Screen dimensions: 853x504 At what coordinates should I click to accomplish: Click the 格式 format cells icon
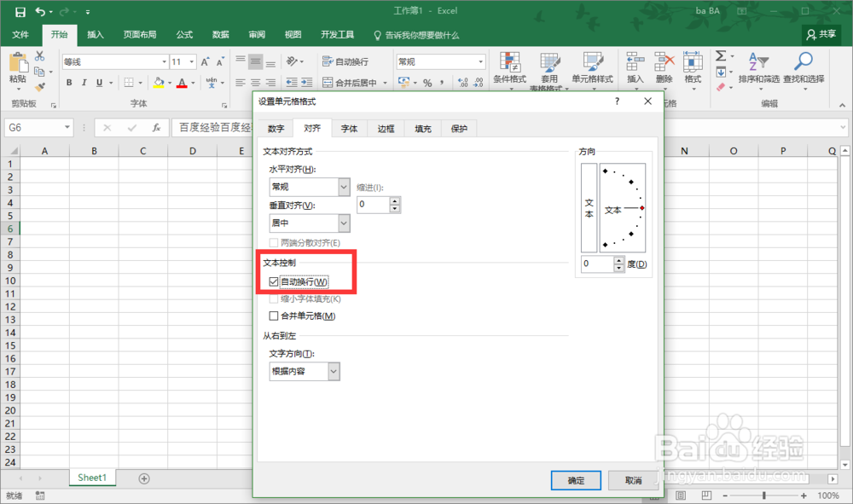pyautogui.click(x=693, y=62)
